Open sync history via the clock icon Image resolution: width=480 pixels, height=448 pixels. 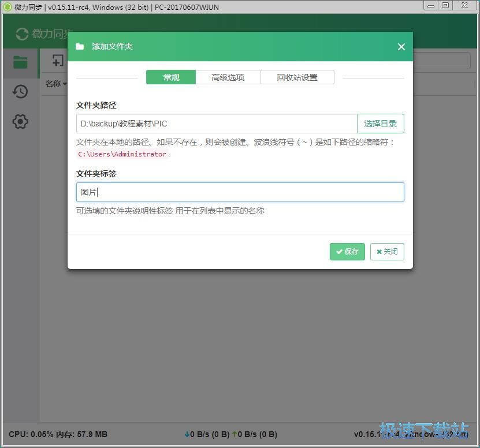tap(20, 91)
